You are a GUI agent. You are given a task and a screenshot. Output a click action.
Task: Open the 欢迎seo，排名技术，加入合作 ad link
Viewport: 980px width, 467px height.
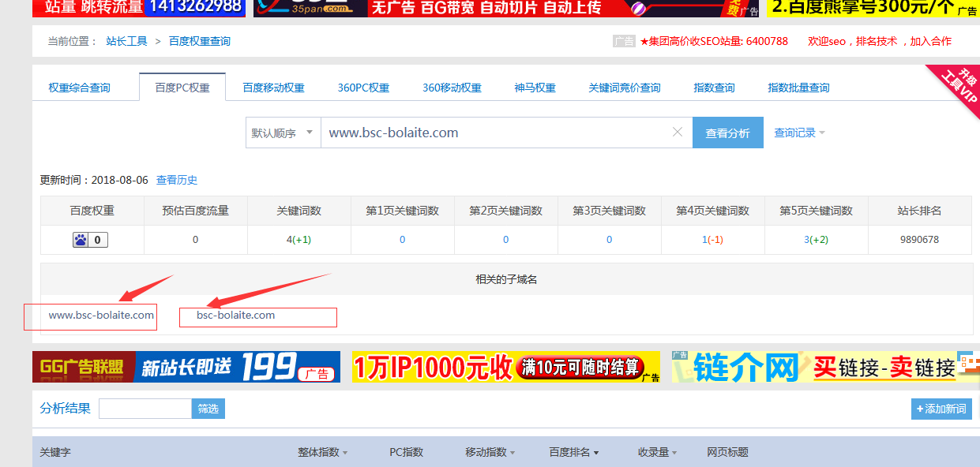[880, 41]
